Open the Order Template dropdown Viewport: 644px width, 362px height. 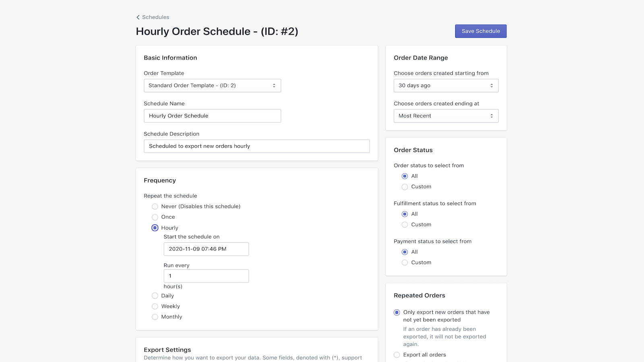click(x=212, y=86)
